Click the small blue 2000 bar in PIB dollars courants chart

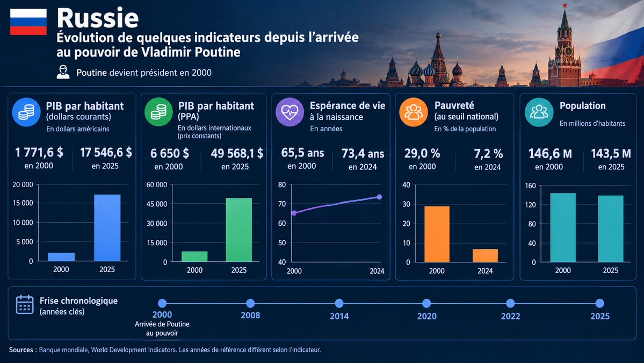pyautogui.click(x=61, y=257)
